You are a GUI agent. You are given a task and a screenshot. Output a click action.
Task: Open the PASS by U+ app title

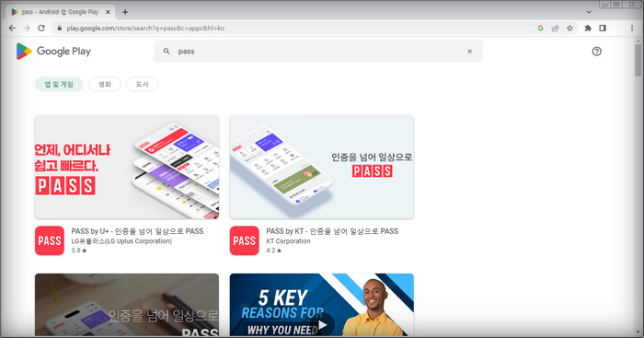pos(137,231)
